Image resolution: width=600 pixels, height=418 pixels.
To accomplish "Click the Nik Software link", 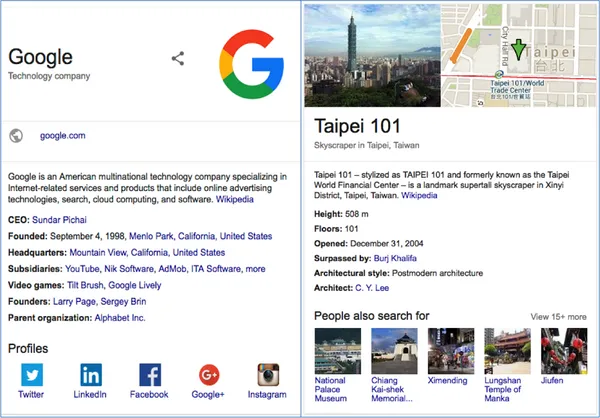I will pos(129,269).
